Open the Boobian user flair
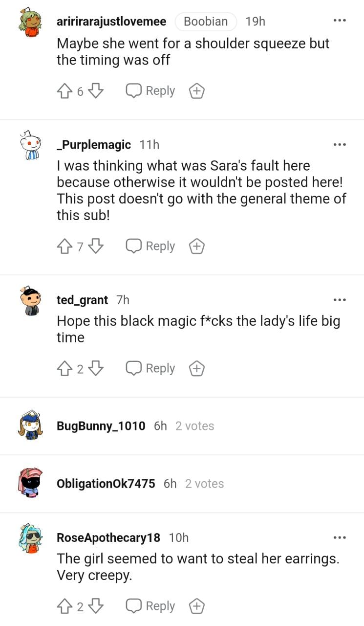The width and height of the screenshot is (364, 626). pos(206,22)
